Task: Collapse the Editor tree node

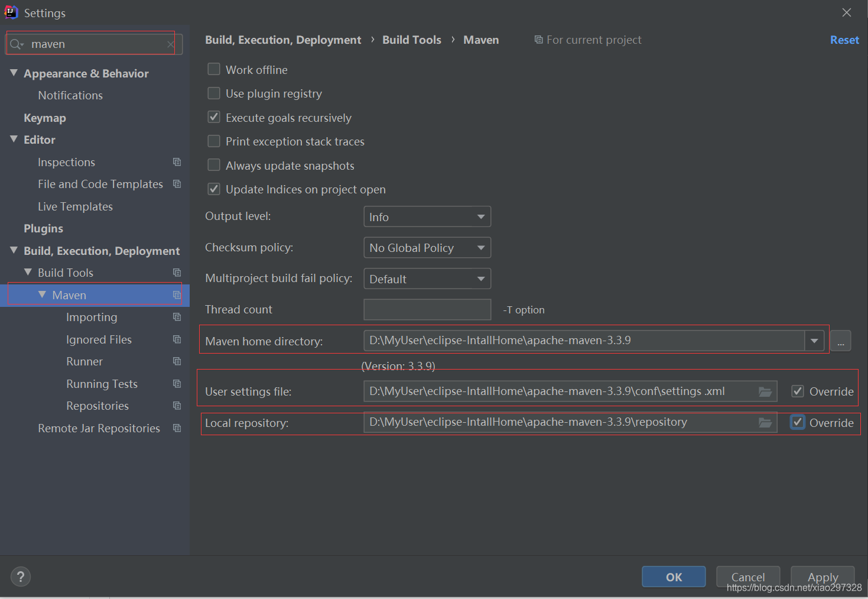Action: 14,139
